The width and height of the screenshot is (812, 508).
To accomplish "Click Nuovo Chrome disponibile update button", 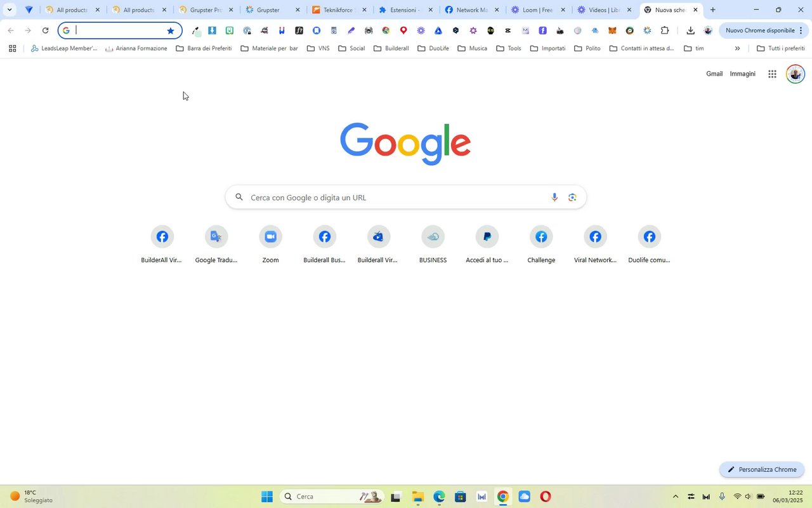I will [763, 30].
